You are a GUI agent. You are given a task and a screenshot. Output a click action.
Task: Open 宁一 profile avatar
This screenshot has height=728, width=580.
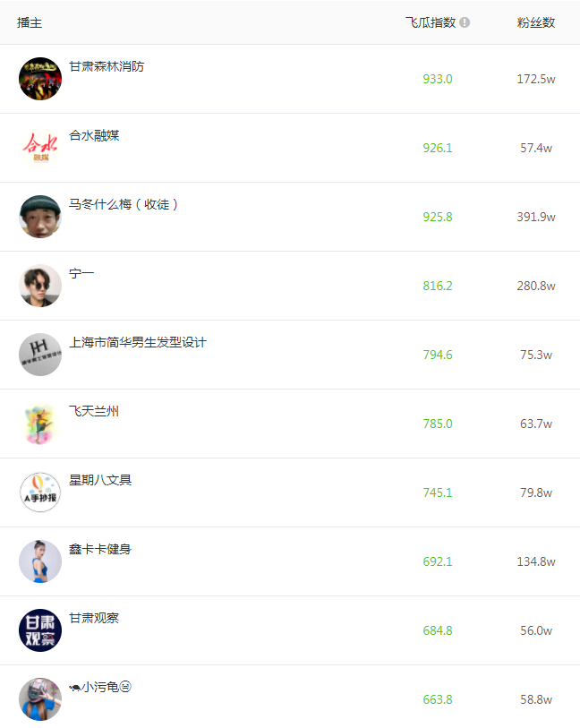[x=40, y=286]
